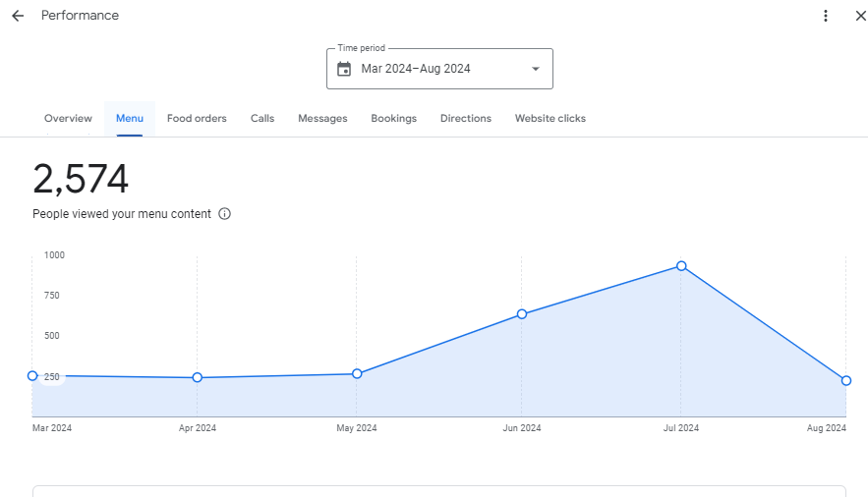The height and width of the screenshot is (497, 868).
Task: Select the Aug 2024 data point
Action: point(845,380)
